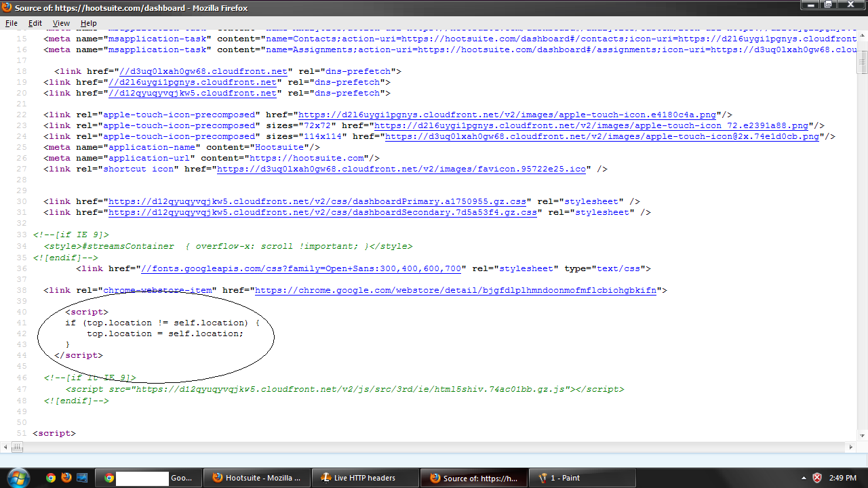
Task: Open the apple-touch-icon_72.e2391a88.png link
Action: click(591, 125)
